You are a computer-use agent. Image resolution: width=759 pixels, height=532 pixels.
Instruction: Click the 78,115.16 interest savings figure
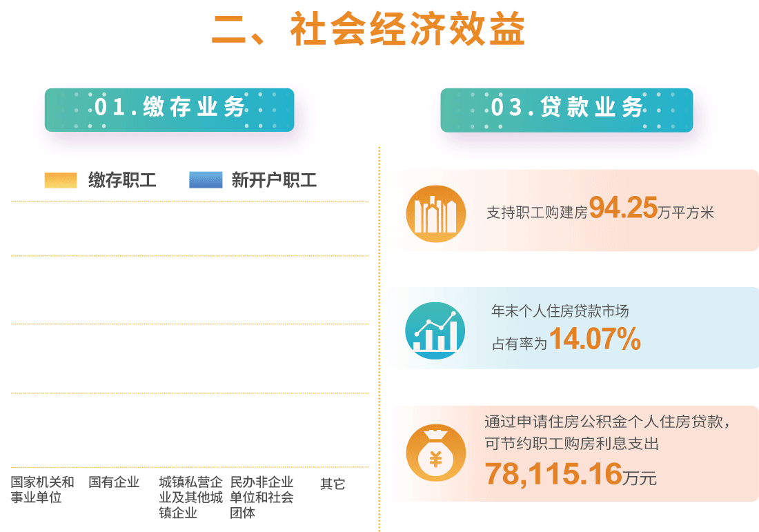point(553,473)
